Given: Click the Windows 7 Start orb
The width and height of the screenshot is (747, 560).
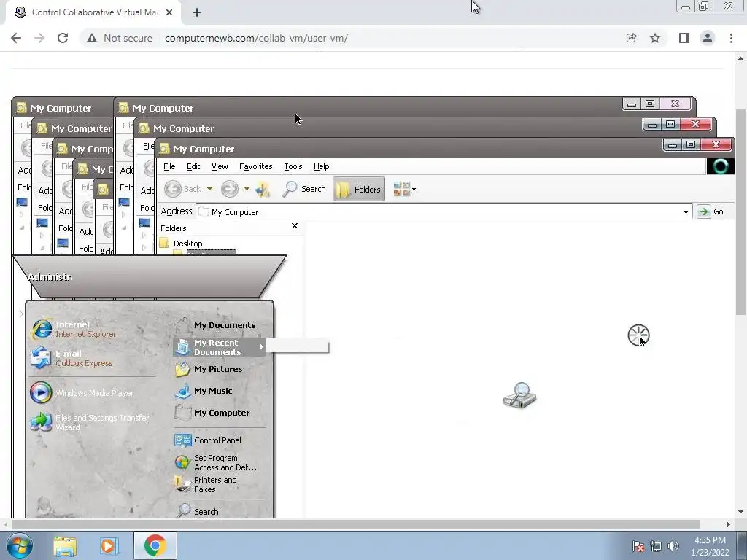Looking at the screenshot, I should click(20, 545).
